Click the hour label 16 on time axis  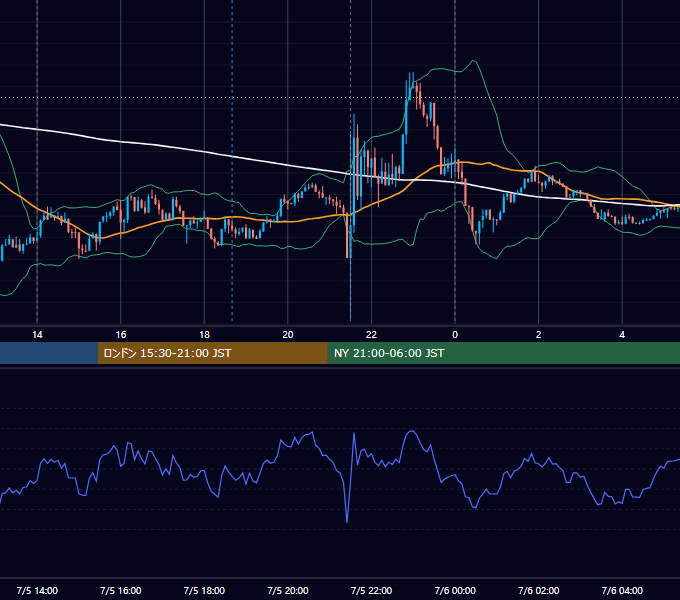(121, 335)
